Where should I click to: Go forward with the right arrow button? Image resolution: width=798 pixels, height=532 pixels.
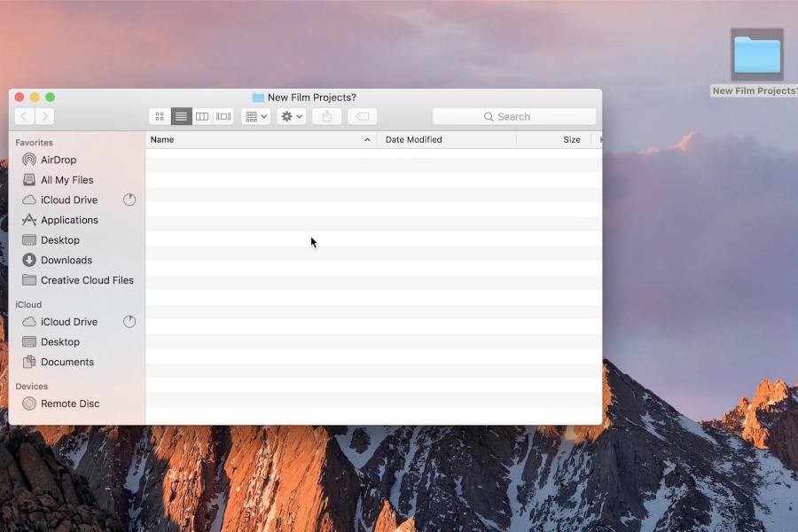[45, 117]
